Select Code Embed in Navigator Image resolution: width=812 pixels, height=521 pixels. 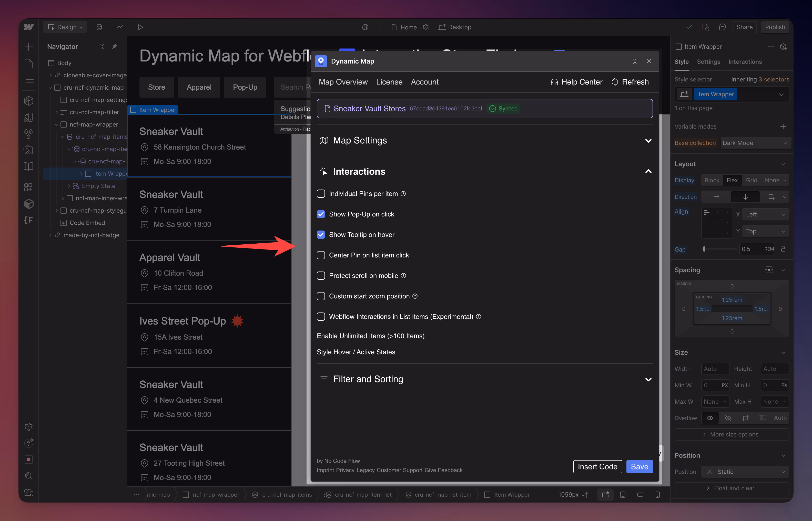pos(87,223)
